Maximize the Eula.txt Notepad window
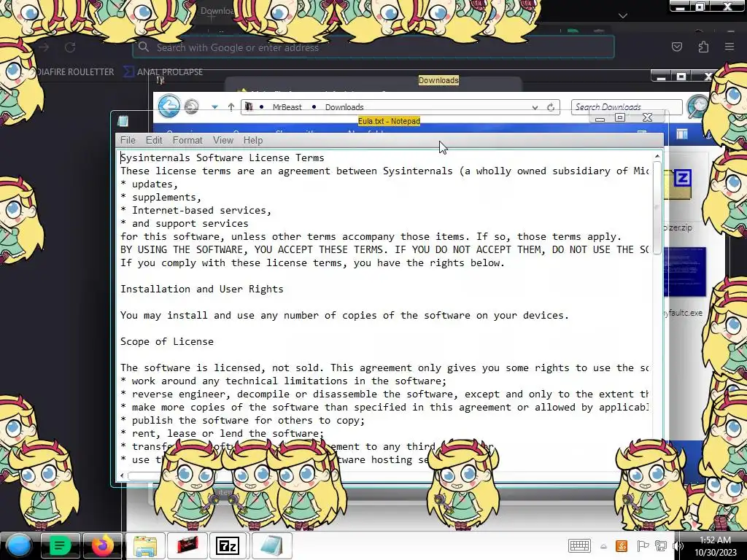Screen dimensions: 747x560 620,117
